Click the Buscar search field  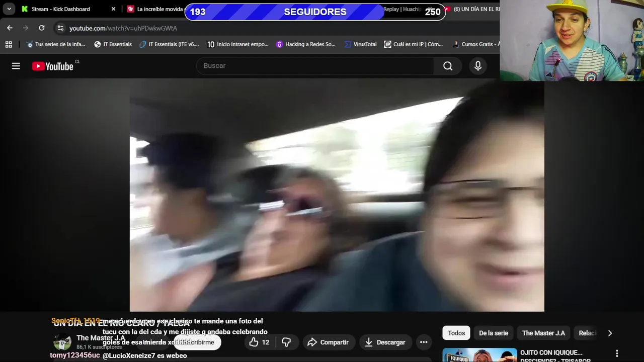(315, 66)
